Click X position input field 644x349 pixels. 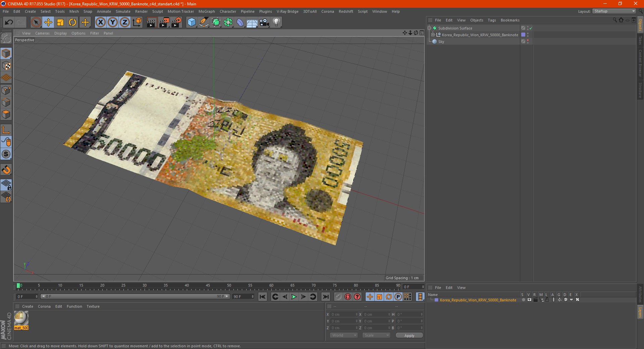(x=344, y=314)
